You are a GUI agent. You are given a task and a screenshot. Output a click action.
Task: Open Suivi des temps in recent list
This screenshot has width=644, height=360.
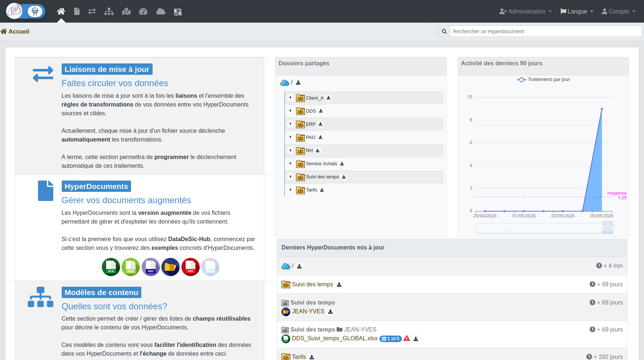point(313,284)
